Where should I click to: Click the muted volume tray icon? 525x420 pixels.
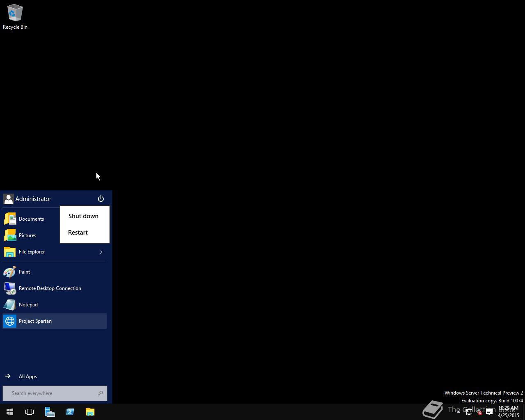pos(479,412)
